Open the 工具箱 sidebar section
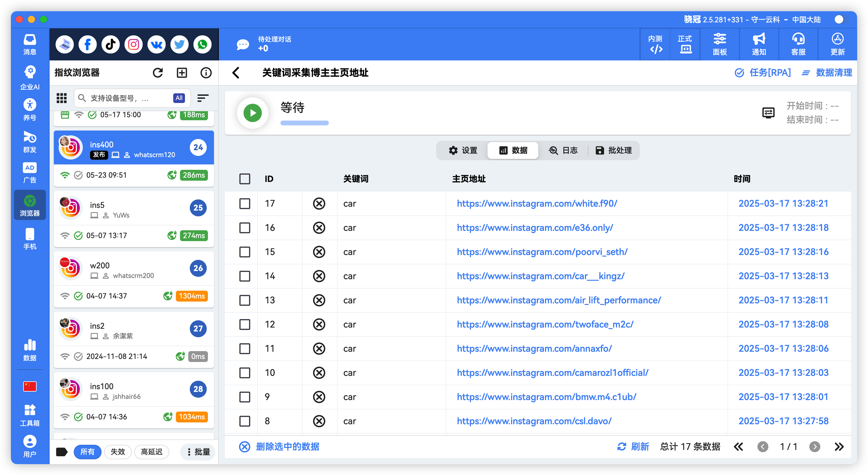This screenshot has width=868, height=475. pos(30,414)
